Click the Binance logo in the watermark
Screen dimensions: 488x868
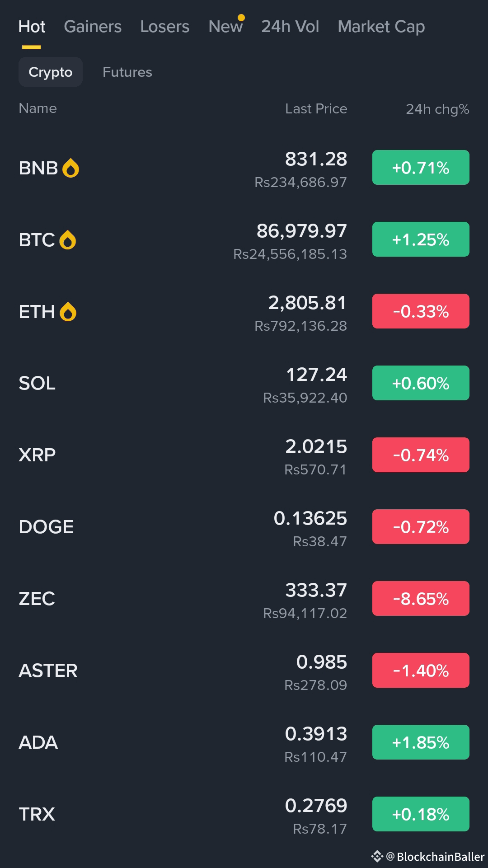[x=377, y=856]
